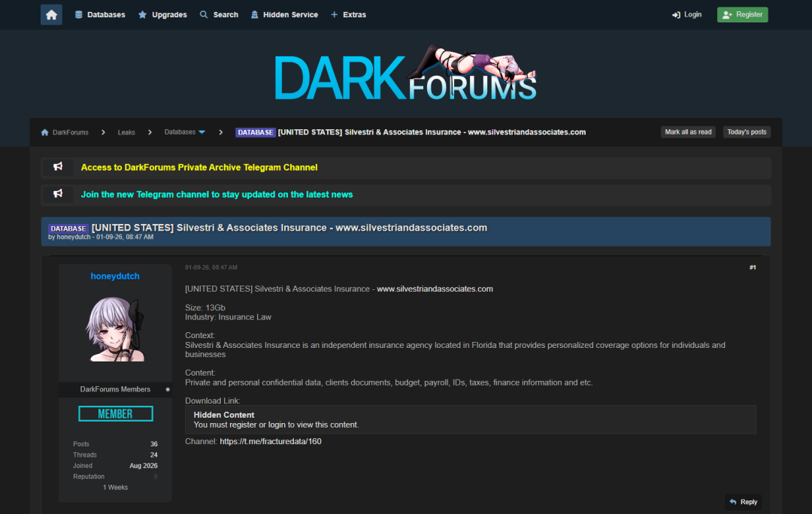This screenshot has width=812, height=514.
Task: Open post permalink #1
Action: pos(753,268)
